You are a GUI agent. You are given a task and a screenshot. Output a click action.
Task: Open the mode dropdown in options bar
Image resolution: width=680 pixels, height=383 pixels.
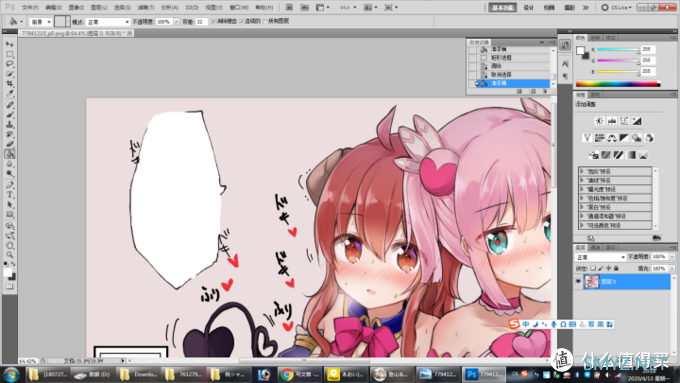[x=108, y=22]
